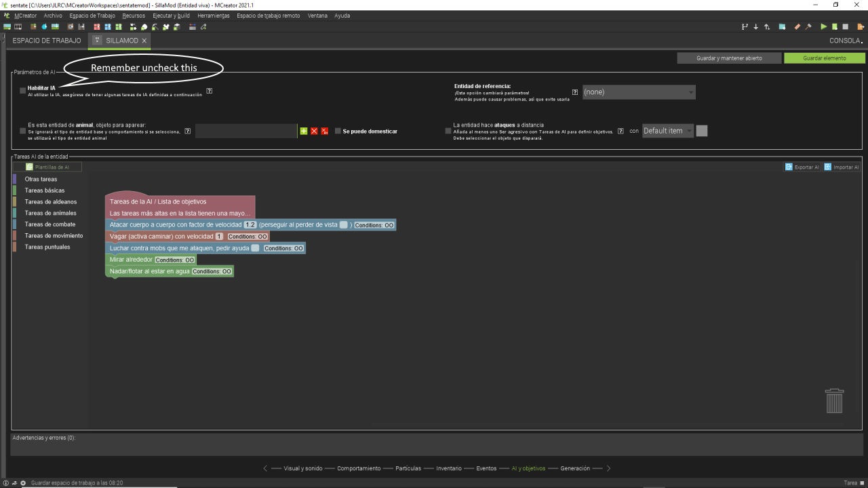Screen dimensions: 868x488
Task: Open the Archivo menu
Action: (53, 15)
